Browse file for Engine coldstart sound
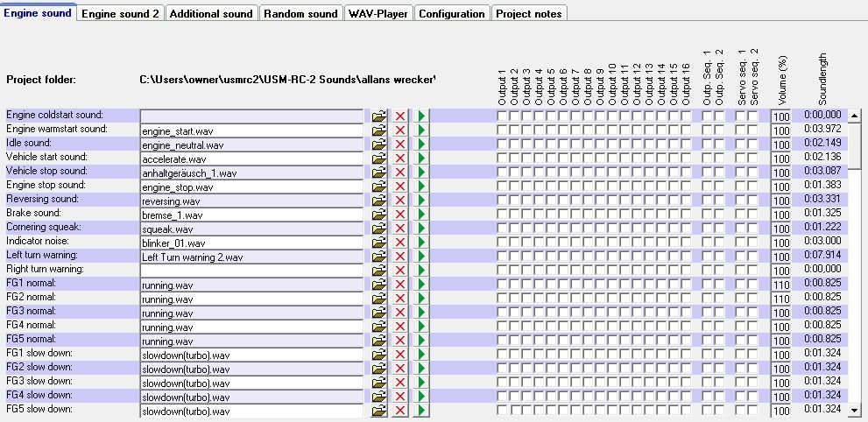868x422 pixels. [378, 116]
